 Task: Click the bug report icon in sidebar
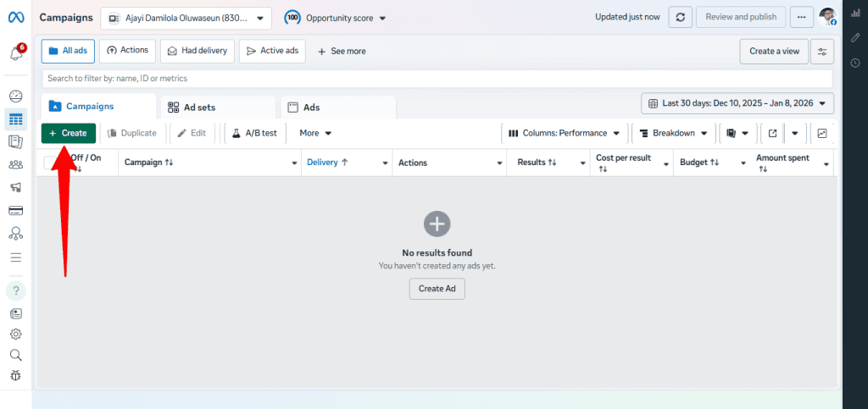[16, 375]
